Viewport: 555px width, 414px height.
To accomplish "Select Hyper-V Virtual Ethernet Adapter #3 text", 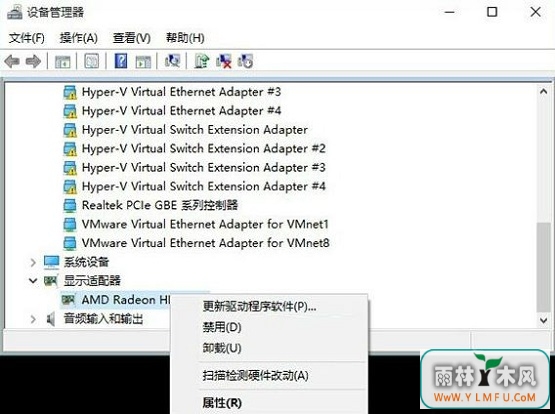I will (181, 92).
